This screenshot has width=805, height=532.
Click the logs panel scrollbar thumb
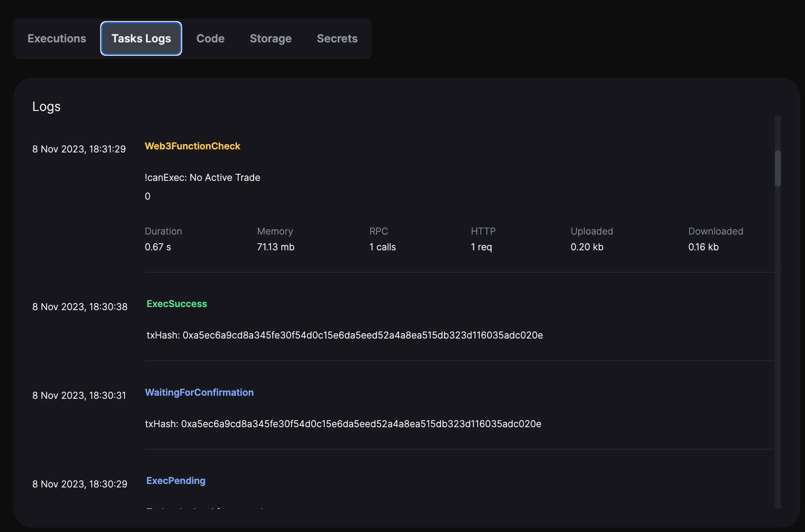(777, 168)
